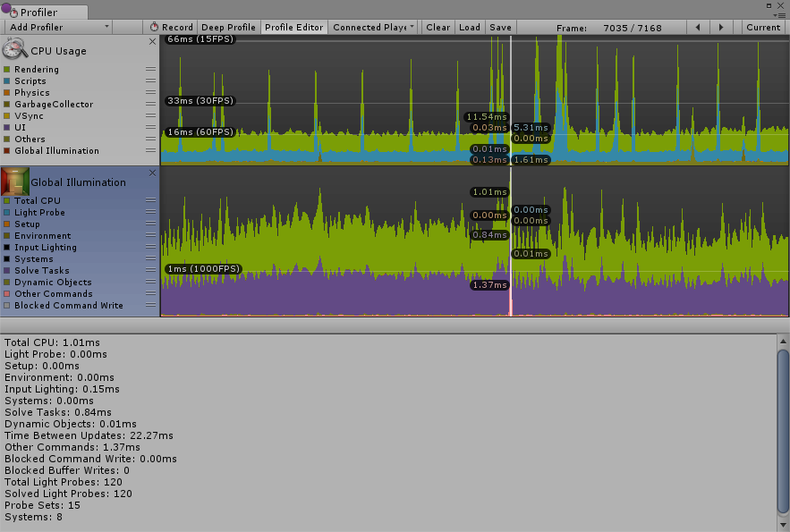Screen dimensions: 790x532
Task: Click the reorder handle beside Rendering
Action: pos(150,70)
